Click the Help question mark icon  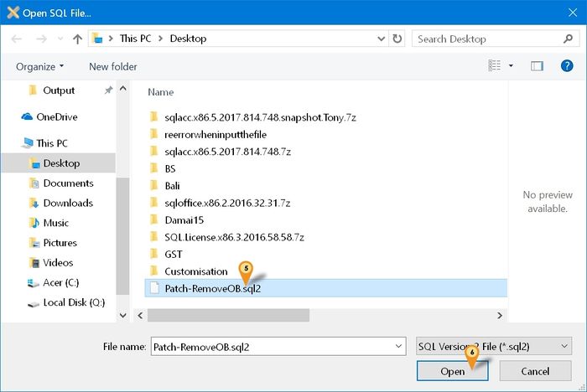566,66
